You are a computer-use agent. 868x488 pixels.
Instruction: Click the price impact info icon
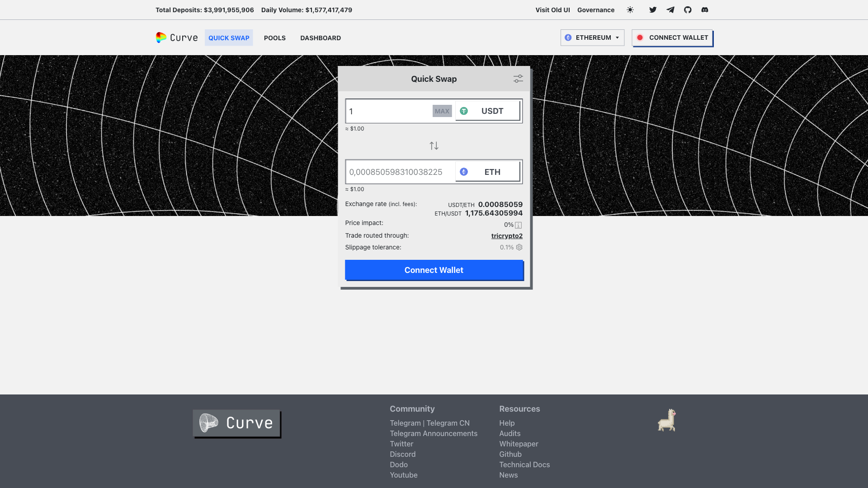519,225
